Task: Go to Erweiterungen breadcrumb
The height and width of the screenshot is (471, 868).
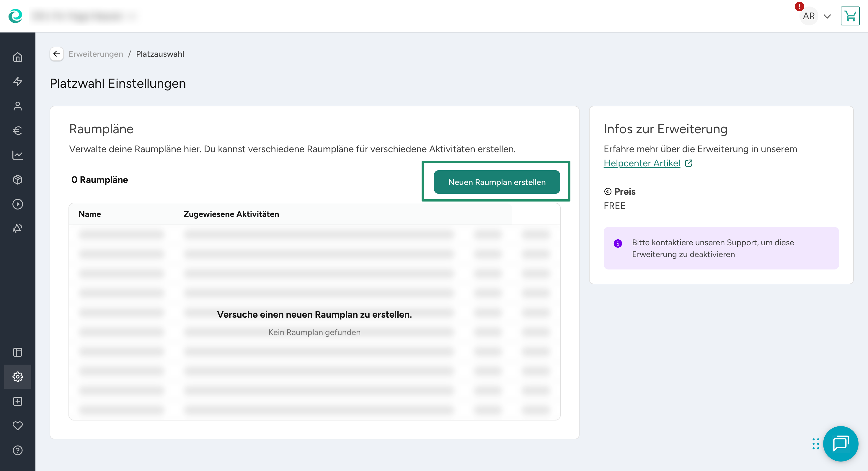Action: [x=96, y=54]
